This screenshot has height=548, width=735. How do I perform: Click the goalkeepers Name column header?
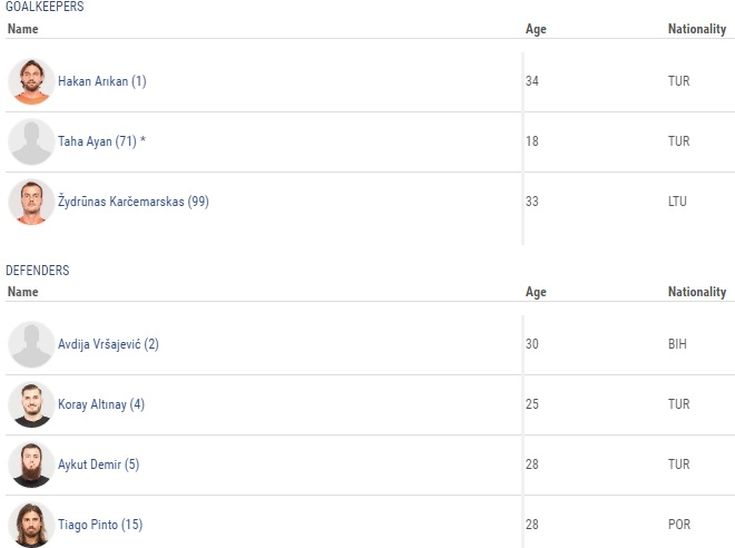(22, 29)
